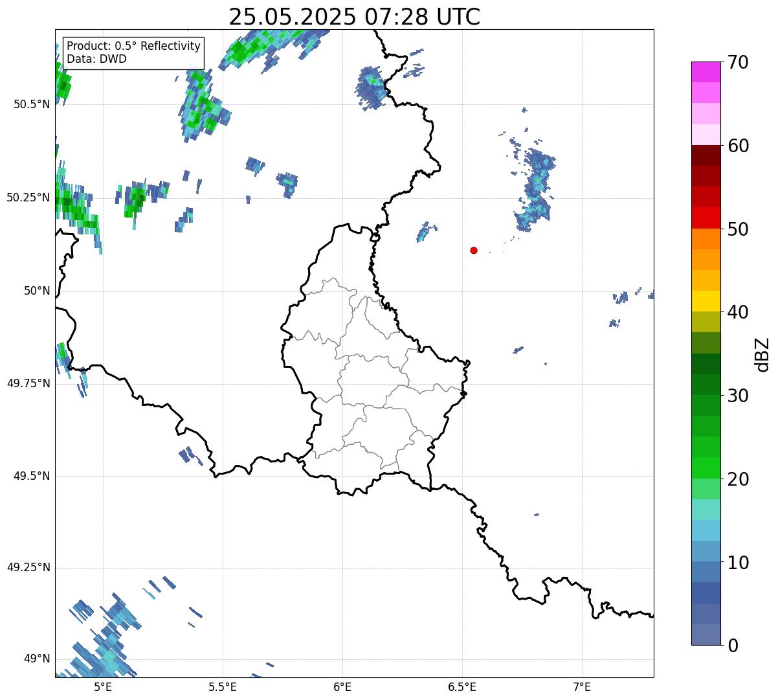Click the 'Data: DWD' text

point(96,59)
